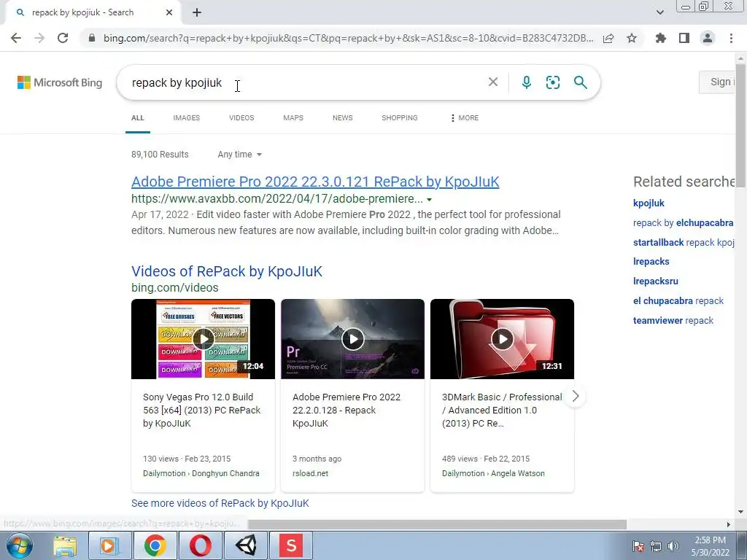This screenshot has width=747, height=560.
Task: Open related search 'el chupacabra repack'
Action: 678,301
